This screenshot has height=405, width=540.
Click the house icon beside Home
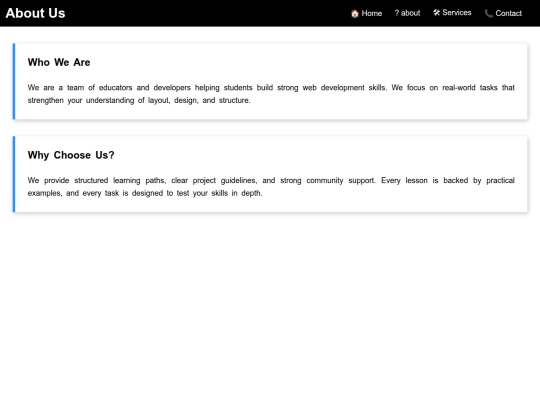point(355,13)
